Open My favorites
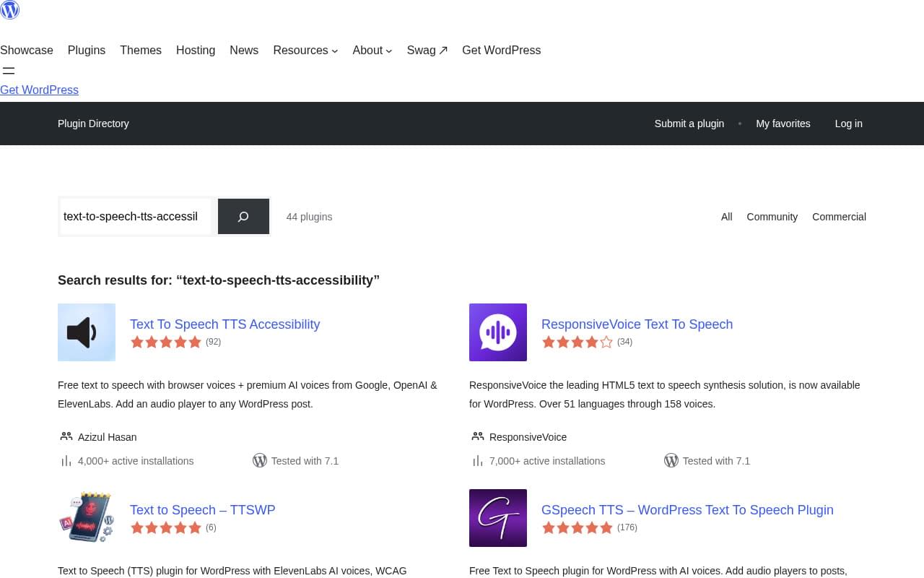The width and height of the screenshot is (924, 578). pos(783,124)
